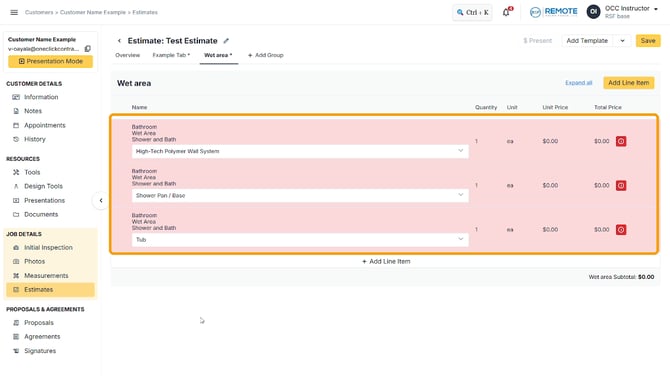Open Documents in sidebar
Screen dimensions: 670x376
coord(41,214)
